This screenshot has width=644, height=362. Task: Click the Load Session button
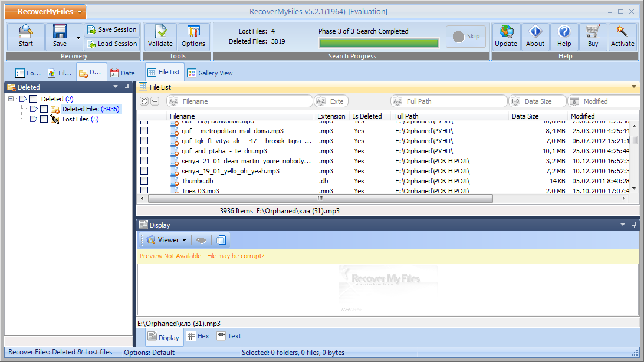(111, 44)
